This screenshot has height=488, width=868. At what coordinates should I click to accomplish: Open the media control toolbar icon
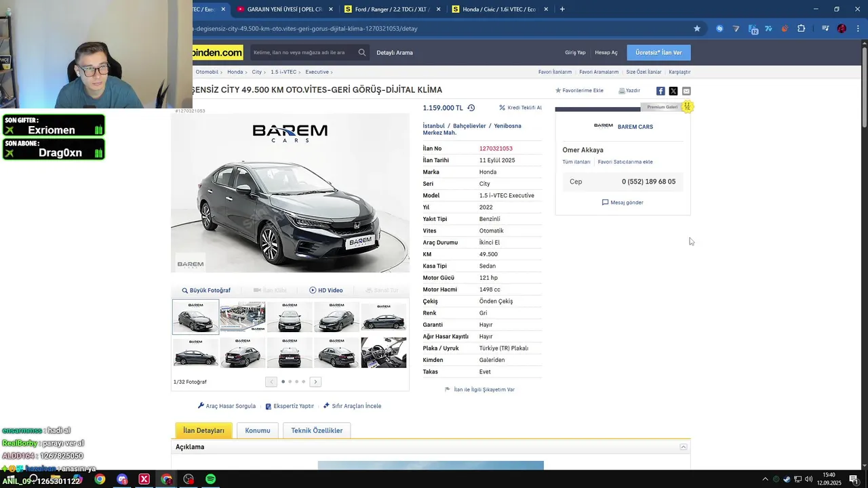(825, 28)
